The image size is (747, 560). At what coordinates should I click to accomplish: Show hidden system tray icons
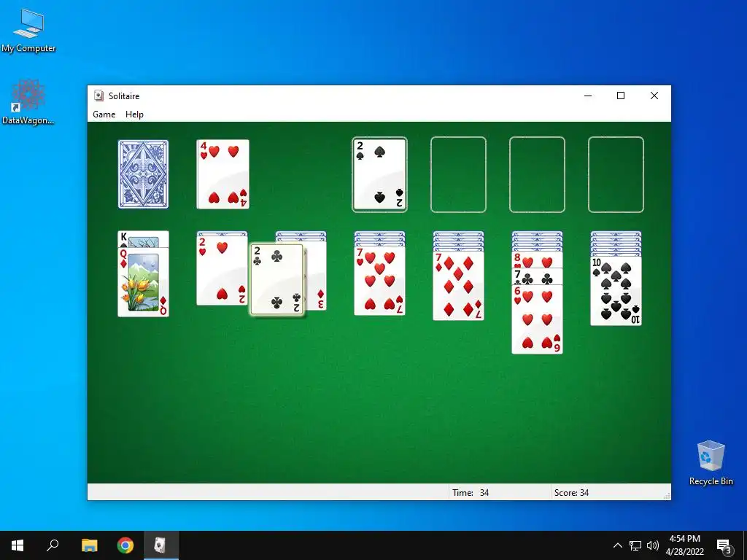click(617, 545)
